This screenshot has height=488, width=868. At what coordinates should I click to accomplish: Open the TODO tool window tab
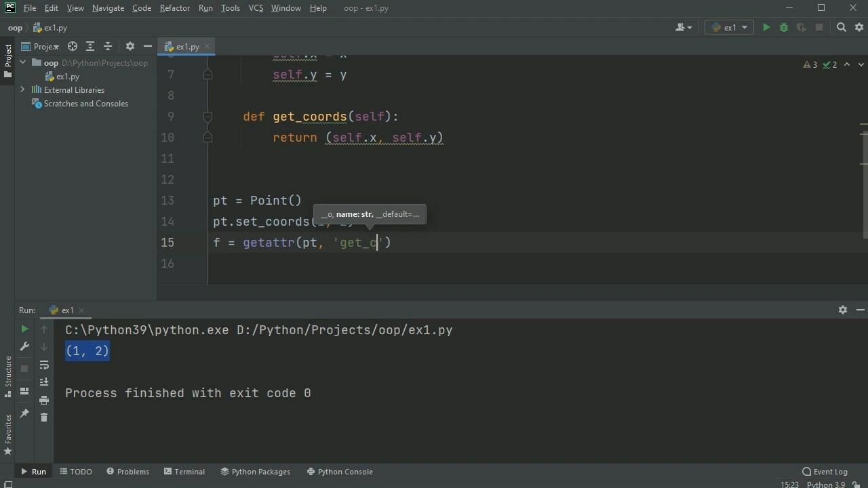76,472
